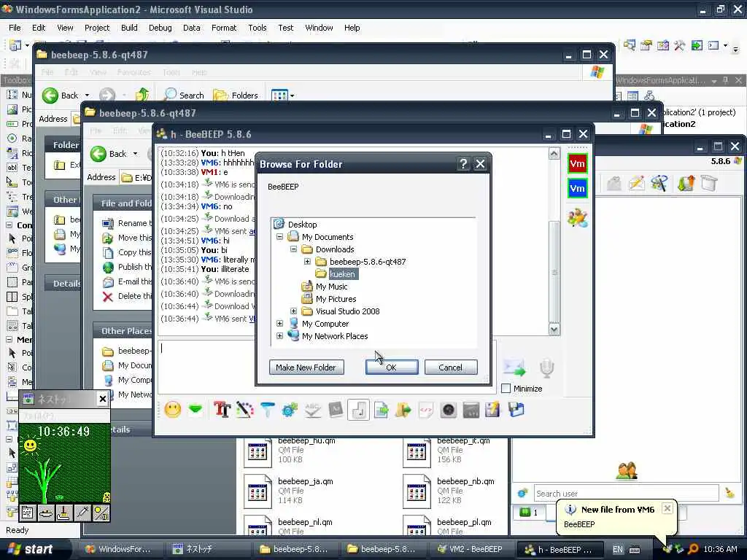Open the emoticons smiley icon in BeeBEEP

coord(173,410)
